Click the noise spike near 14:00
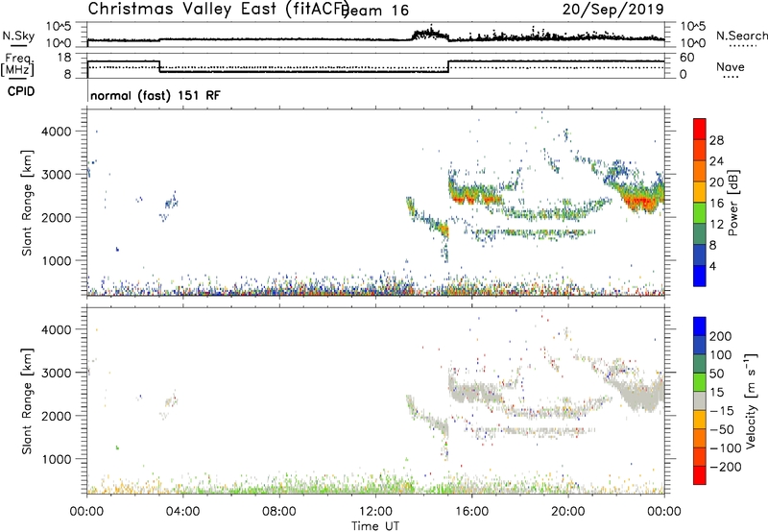This screenshot has width=768, height=532. 429,34
